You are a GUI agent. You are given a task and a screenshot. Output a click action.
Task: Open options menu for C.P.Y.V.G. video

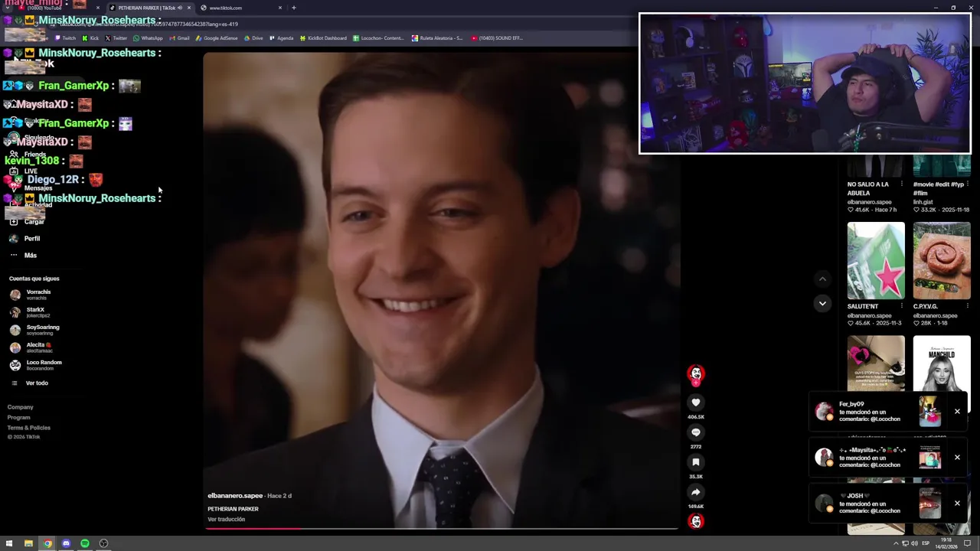point(967,306)
